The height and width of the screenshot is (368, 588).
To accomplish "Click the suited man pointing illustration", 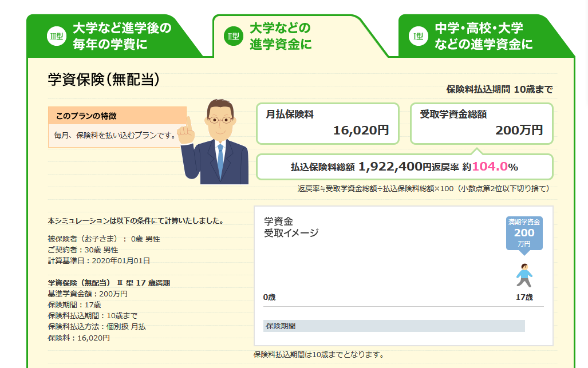I will click(x=218, y=142).
